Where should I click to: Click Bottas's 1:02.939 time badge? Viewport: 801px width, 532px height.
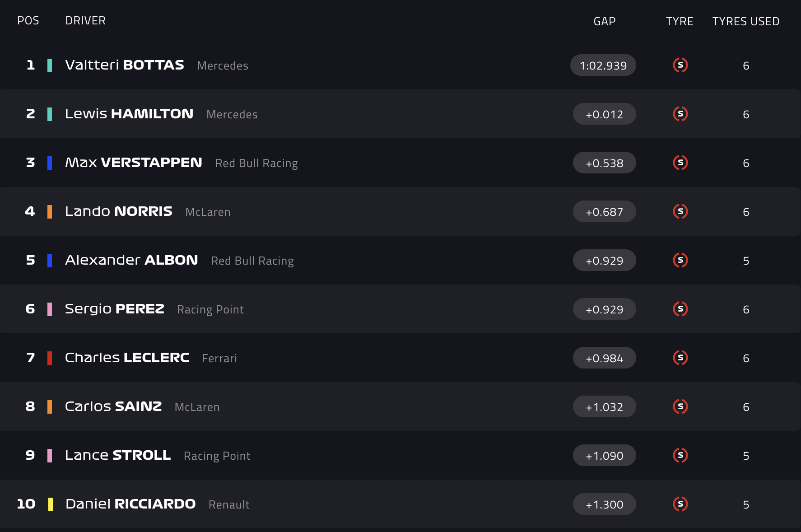(x=603, y=65)
